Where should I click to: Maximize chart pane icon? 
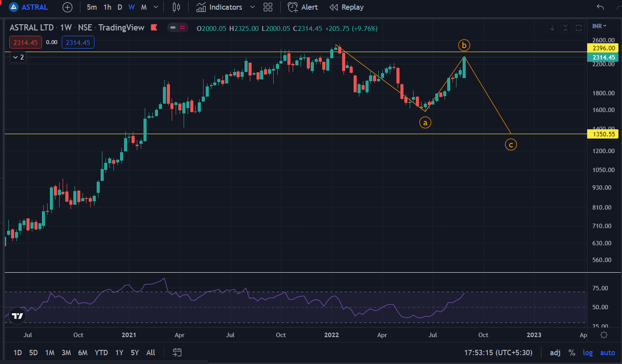578,27
